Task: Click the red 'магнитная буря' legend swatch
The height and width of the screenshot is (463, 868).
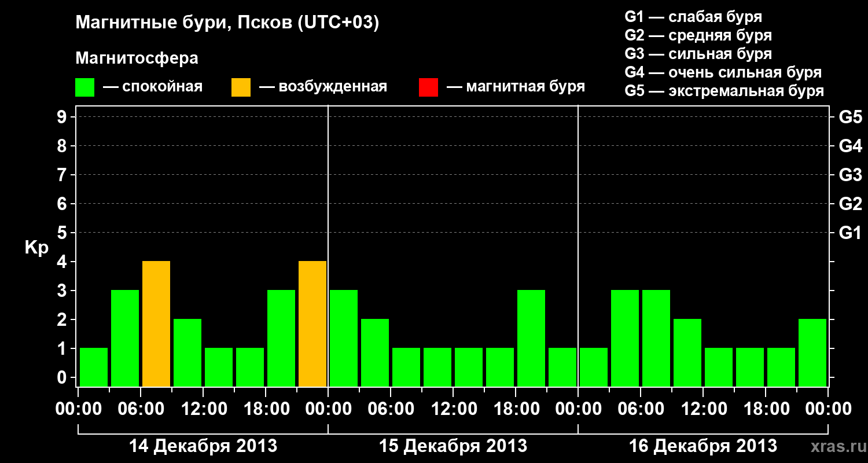Action: click(428, 87)
